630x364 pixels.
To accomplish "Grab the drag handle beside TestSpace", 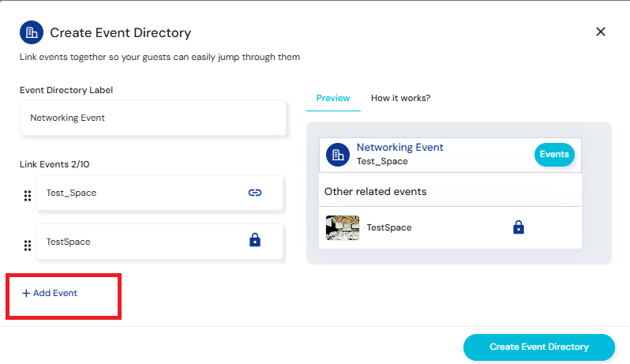I will [28, 245].
